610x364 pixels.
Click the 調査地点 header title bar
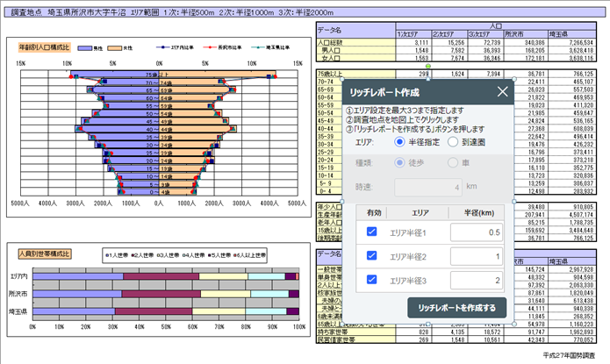click(305, 12)
